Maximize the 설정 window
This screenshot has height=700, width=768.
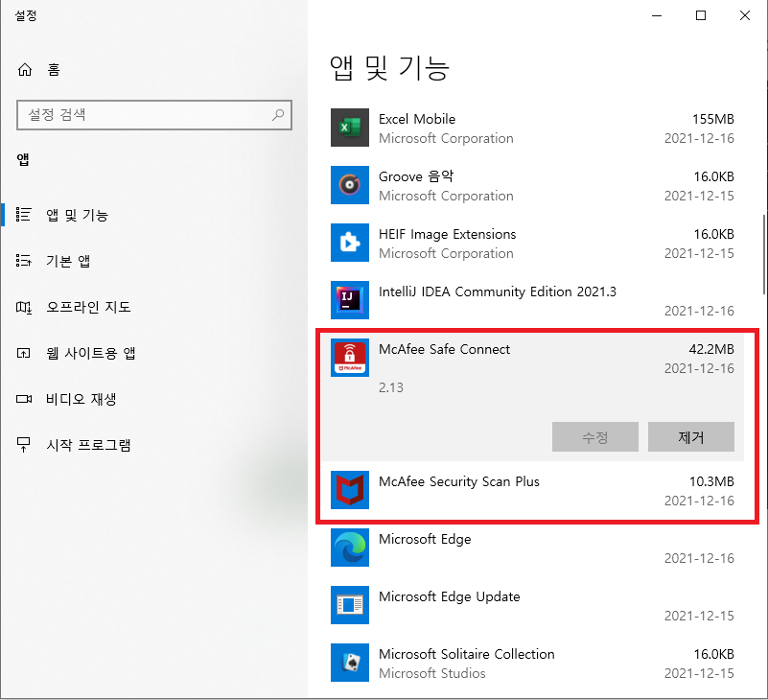coord(701,15)
